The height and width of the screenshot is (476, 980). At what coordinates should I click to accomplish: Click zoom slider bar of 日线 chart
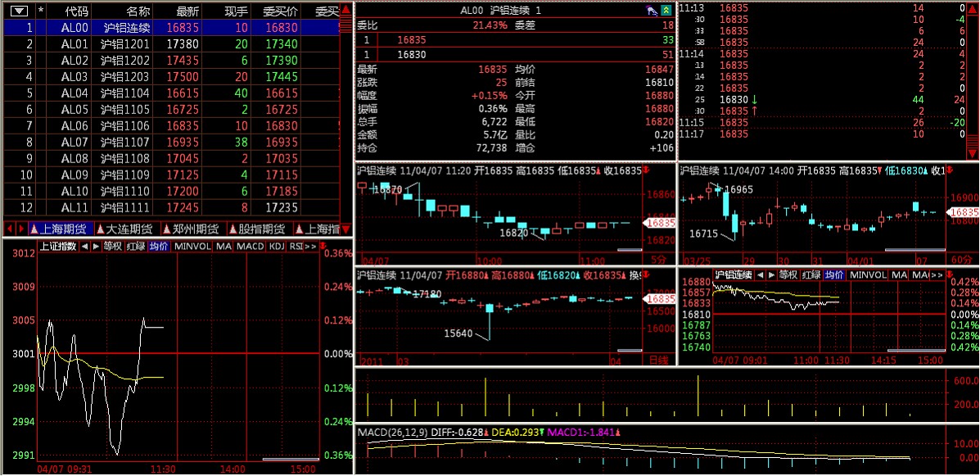tap(630, 351)
